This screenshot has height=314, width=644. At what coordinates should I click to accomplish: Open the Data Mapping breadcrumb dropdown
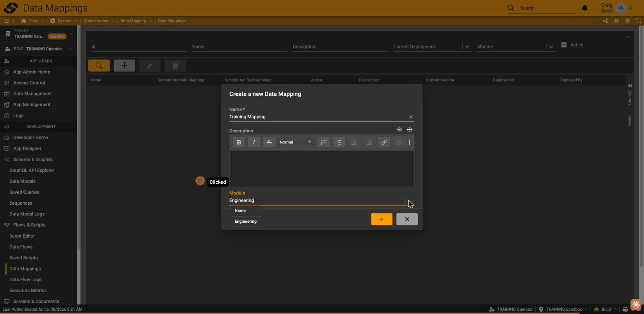click(150, 21)
